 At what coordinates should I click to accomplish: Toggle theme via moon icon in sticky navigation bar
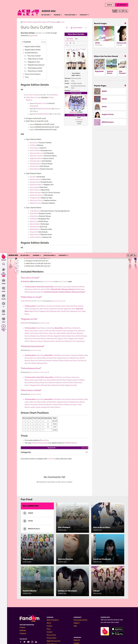click(x=135, y=255)
